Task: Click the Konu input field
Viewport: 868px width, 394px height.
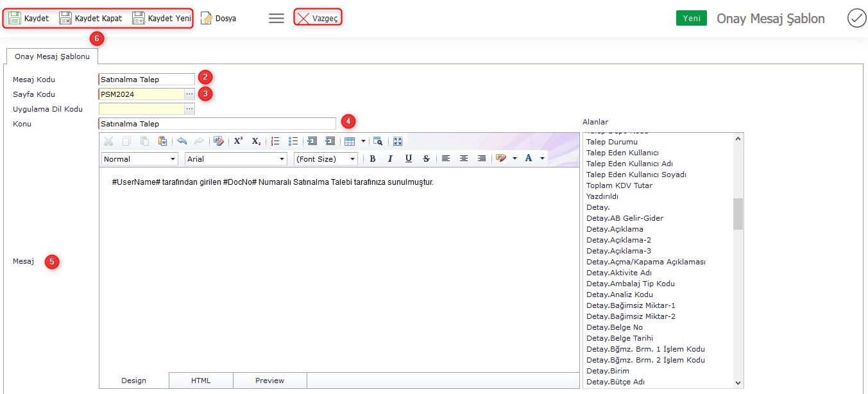Action: [217, 124]
